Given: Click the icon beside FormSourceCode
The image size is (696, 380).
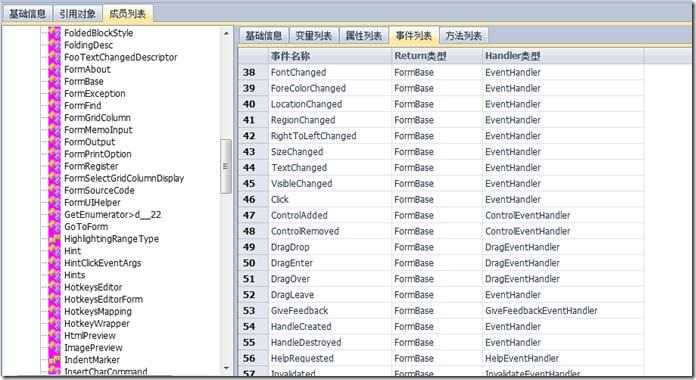Looking at the screenshot, I should 54,190.
